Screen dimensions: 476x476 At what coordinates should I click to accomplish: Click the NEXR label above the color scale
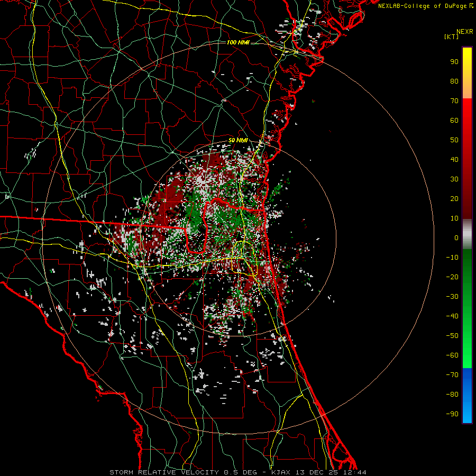click(464, 32)
